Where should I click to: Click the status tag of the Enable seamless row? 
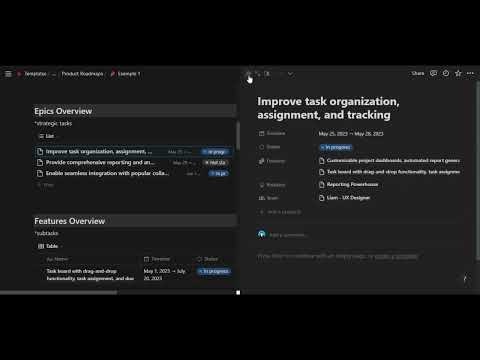(x=219, y=173)
